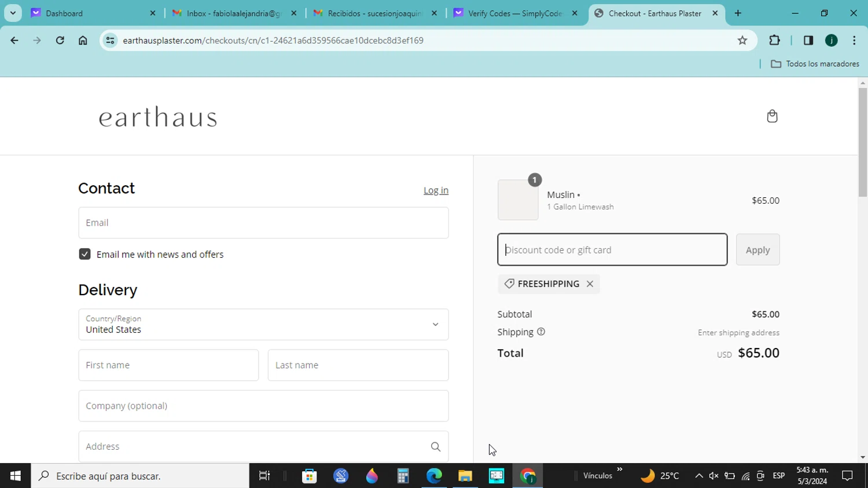Click the Total amount USD $65.00
The height and width of the screenshot is (488, 868).
click(x=748, y=353)
